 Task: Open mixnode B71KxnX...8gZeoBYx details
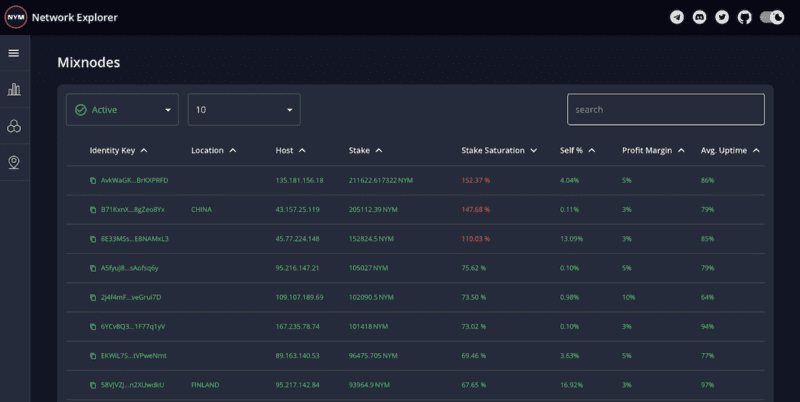click(x=133, y=209)
